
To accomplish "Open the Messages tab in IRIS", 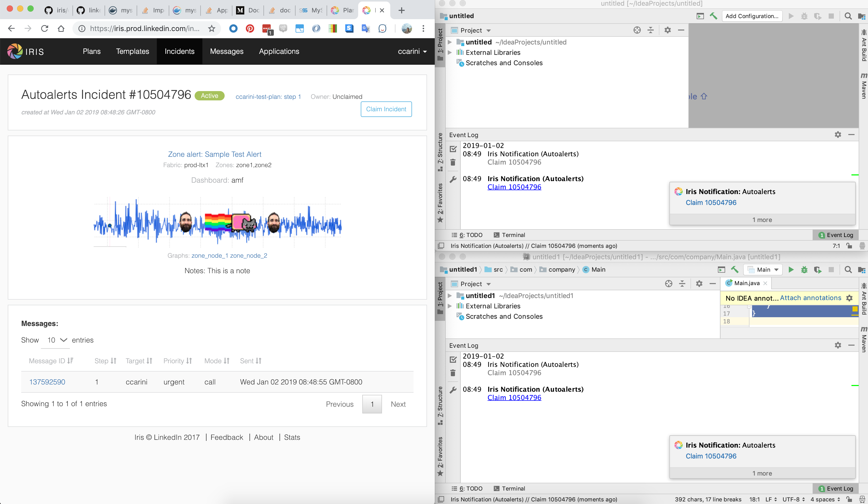I will (x=227, y=51).
